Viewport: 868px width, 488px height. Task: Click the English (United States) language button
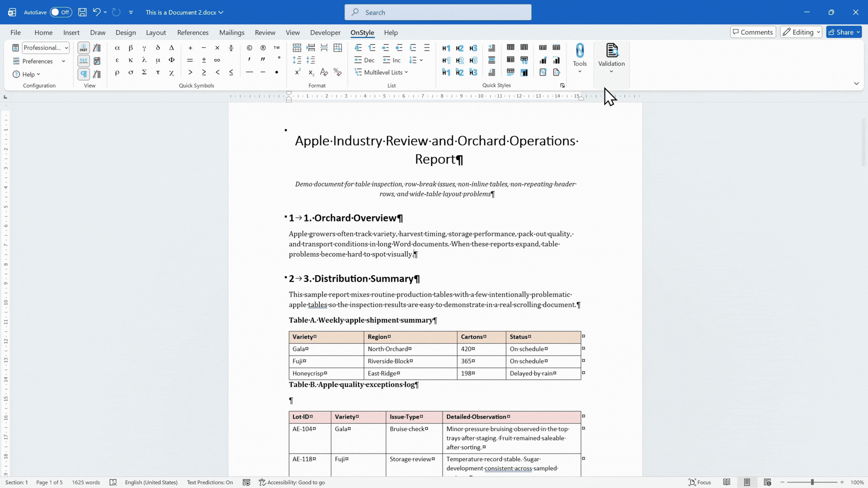coord(151,482)
